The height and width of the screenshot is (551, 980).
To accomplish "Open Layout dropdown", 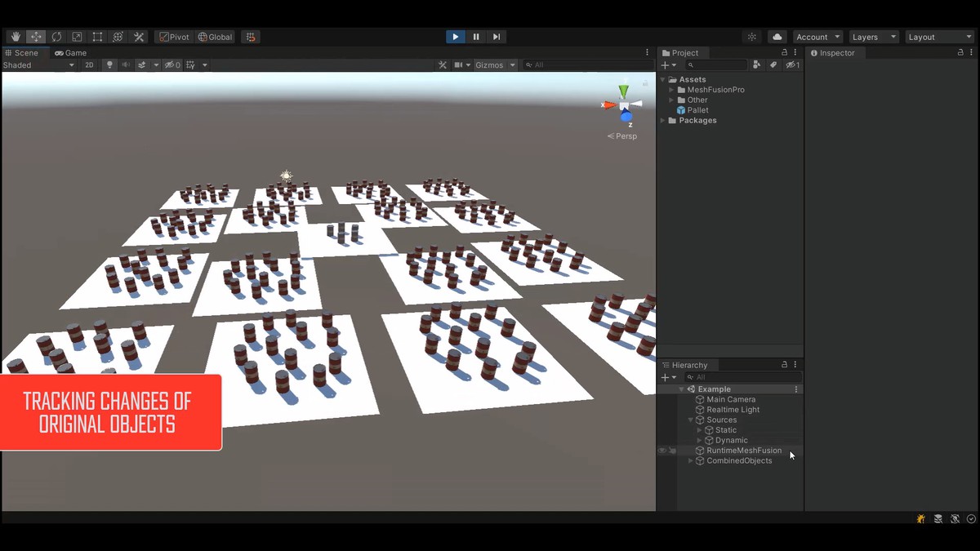I will [939, 37].
